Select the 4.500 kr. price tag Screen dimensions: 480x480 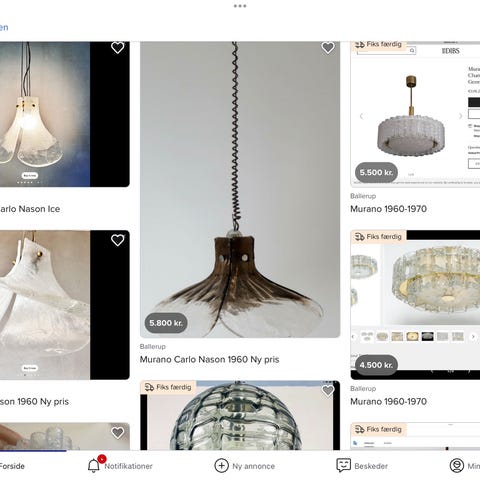point(376,365)
